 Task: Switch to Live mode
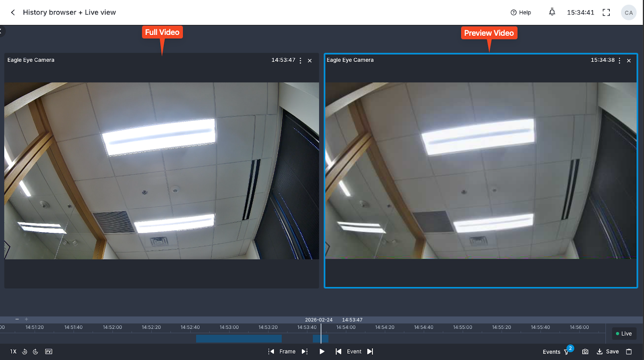pyautogui.click(x=623, y=333)
